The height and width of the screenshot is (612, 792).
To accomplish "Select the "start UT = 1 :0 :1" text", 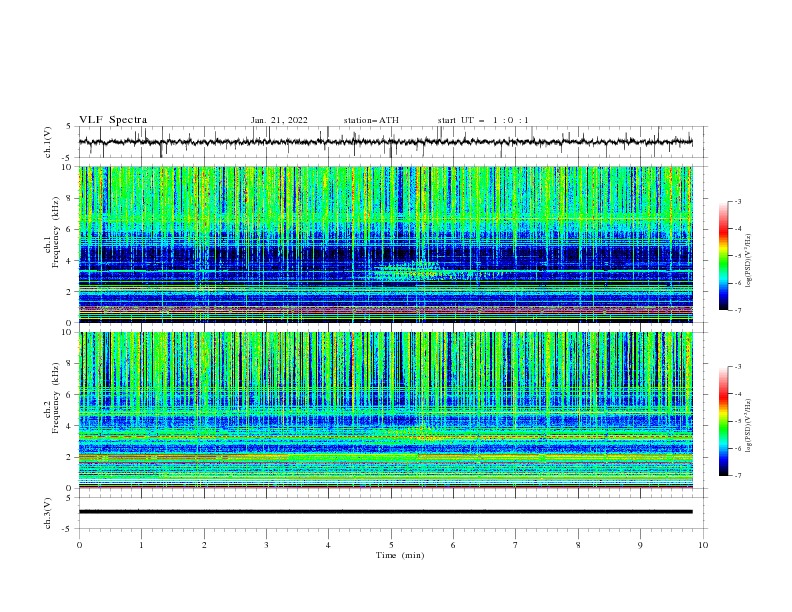I will click(x=483, y=120).
